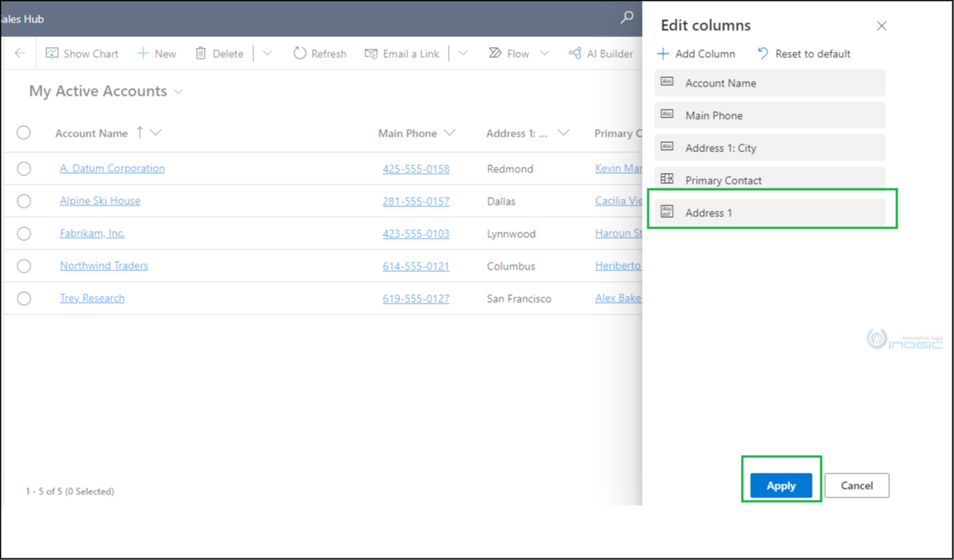Open the AI Builder command
954x560 pixels.
[x=600, y=53]
